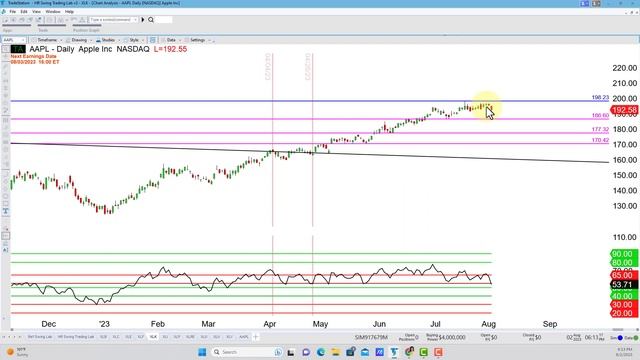This screenshot has height=360, width=640.
Task: Run the command with the play arrow
Action: (x=143, y=20)
